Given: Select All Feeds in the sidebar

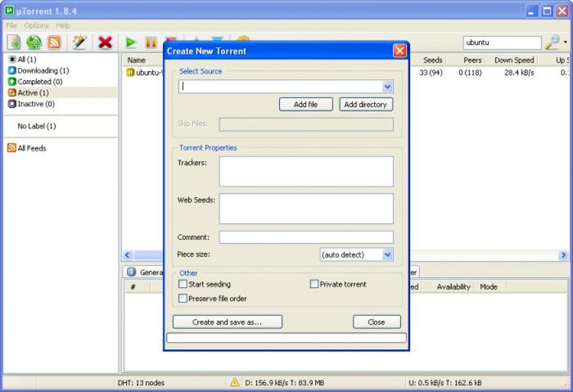Looking at the screenshot, I should [32, 148].
